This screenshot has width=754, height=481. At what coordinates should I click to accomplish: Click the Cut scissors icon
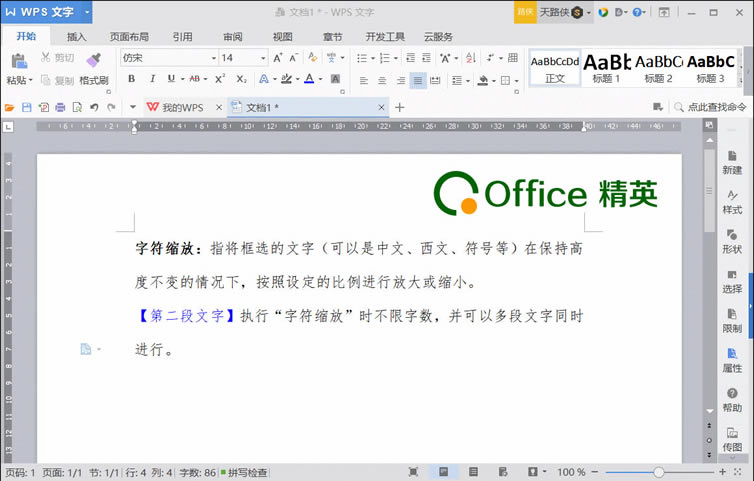tap(45, 57)
